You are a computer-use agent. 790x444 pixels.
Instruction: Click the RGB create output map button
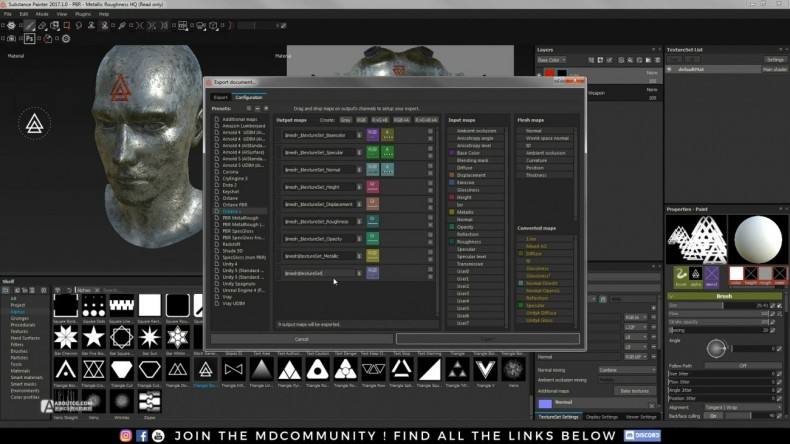click(x=361, y=120)
